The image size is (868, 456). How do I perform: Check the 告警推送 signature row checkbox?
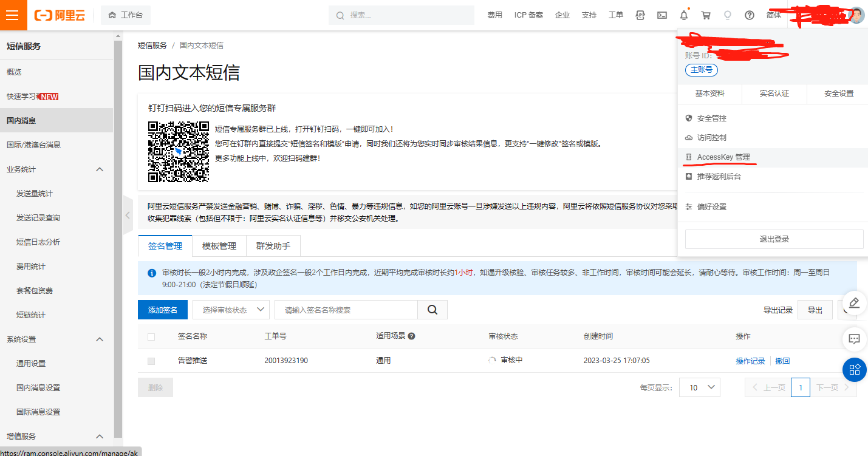coord(151,361)
